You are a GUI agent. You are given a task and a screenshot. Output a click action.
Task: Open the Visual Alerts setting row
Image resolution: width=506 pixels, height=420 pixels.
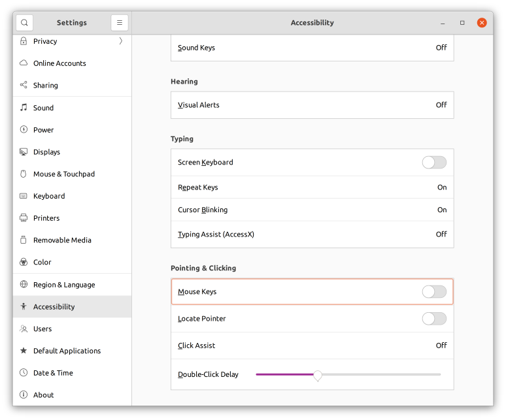coord(312,105)
